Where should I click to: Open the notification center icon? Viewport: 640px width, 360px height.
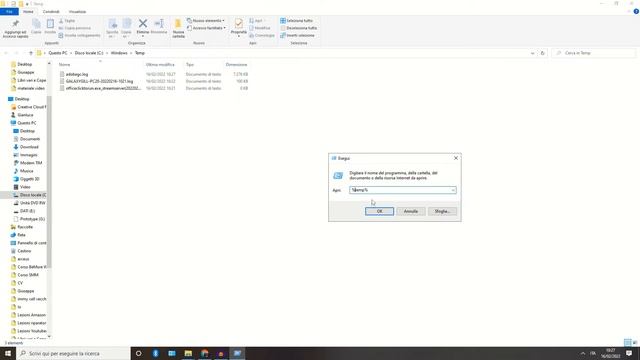(629, 353)
